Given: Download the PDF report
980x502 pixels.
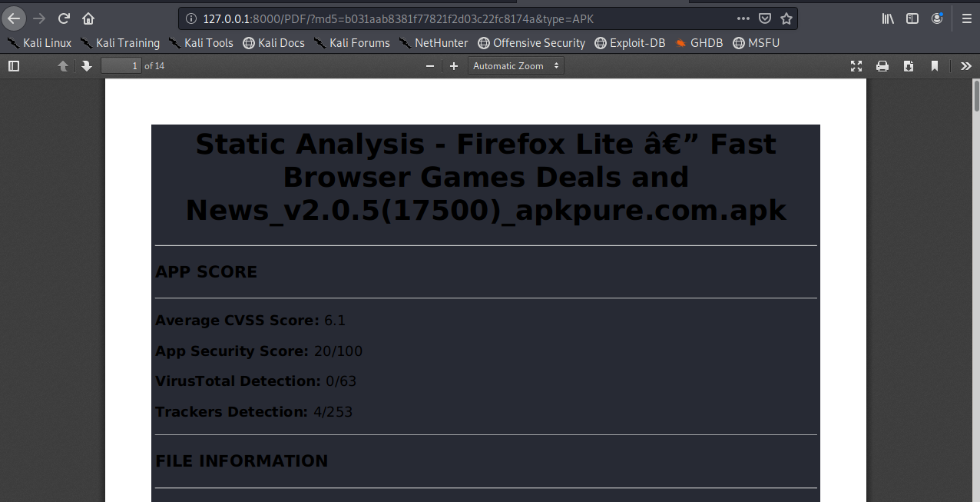Looking at the screenshot, I should coord(909,66).
